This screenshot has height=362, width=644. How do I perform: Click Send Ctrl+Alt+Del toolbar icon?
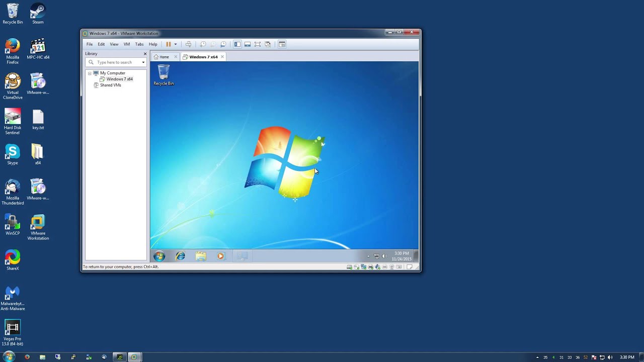coord(188,44)
